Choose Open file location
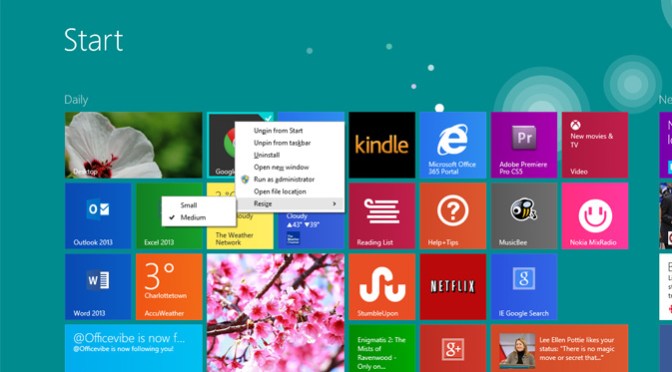The image size is (672, 372). tap(290, 192)
